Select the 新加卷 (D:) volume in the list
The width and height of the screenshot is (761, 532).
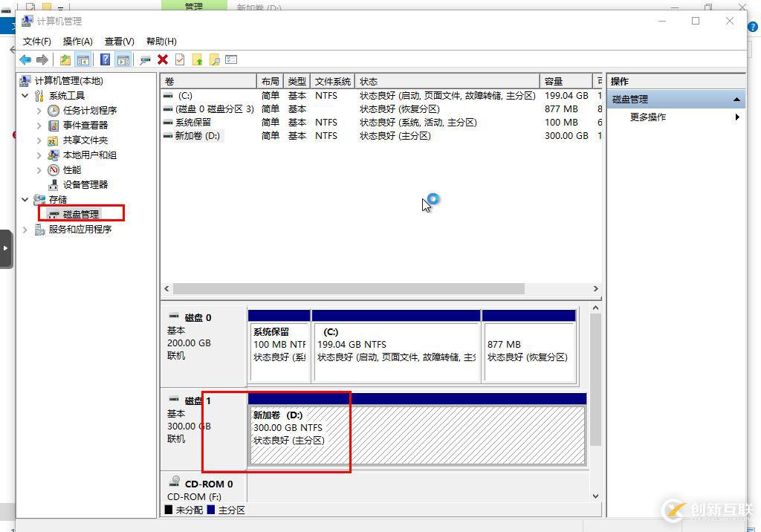point(195,136)
